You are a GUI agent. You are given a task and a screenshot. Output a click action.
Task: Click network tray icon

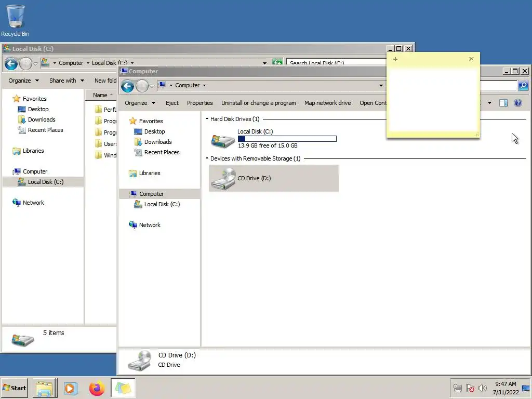coord(457,388)
